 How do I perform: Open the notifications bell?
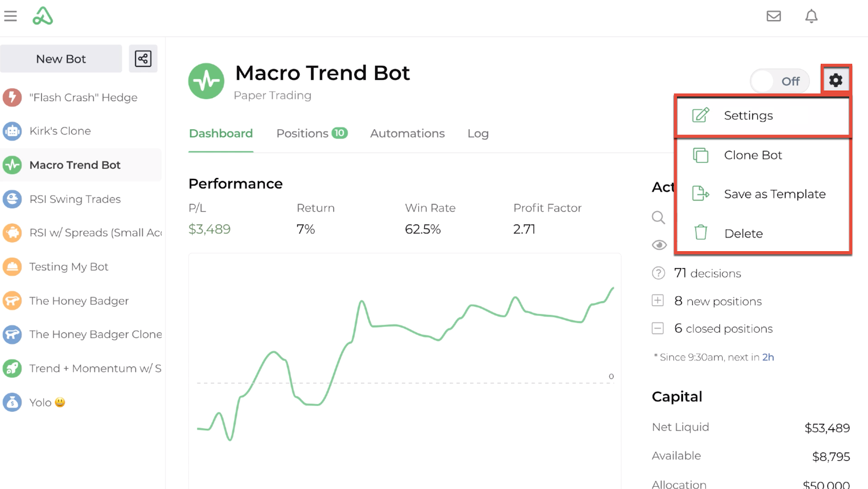point(811,16)
